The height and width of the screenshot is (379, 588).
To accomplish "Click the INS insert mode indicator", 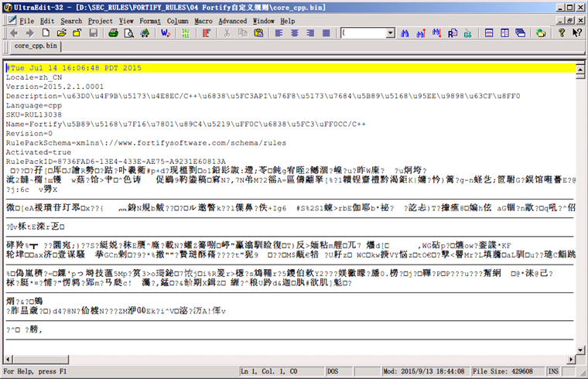I will click(x=553, y=371).
